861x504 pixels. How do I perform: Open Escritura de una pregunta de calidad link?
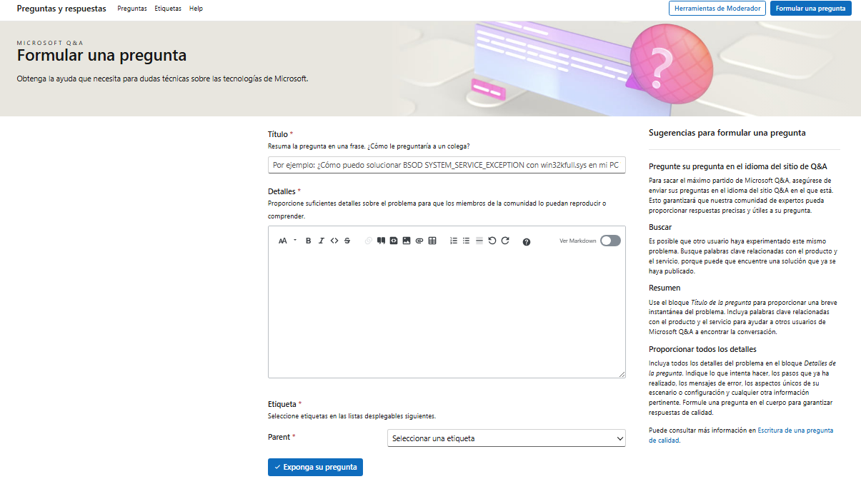point(740,435)
